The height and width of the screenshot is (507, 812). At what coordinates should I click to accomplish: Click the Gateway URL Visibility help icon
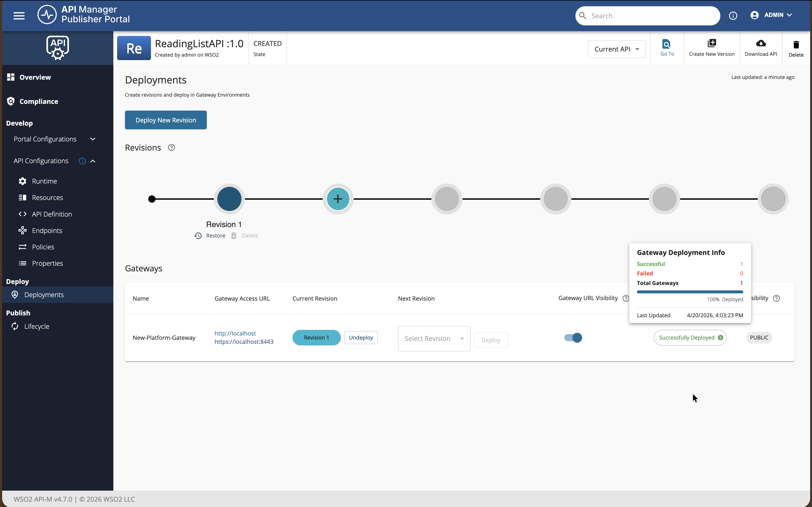point(626,298)
